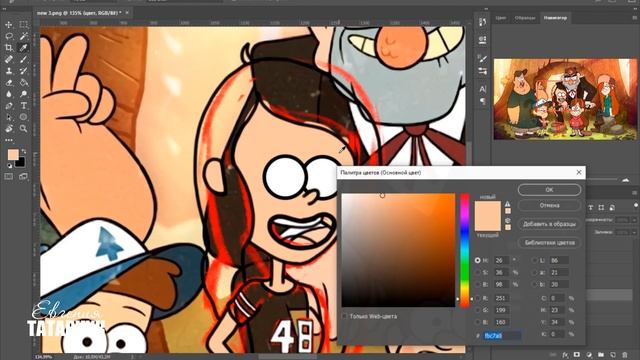Open the Navigator panel options menu
This screenshot has height=360, width=640.
634,18
